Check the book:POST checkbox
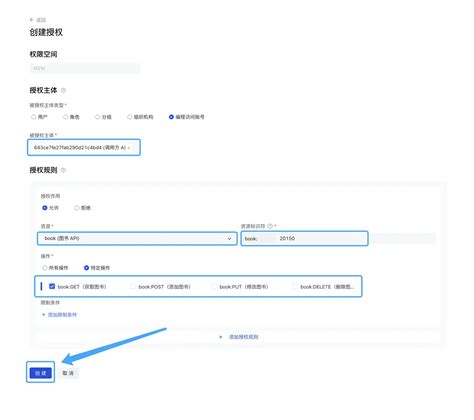This screenshot has width=474, height=420. (x=133, y=286)
